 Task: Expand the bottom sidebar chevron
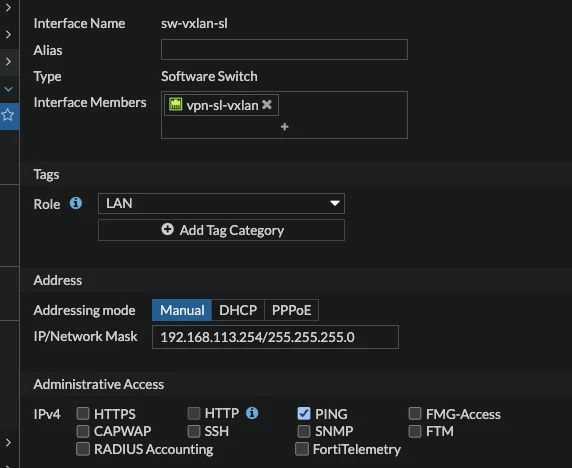8,442
